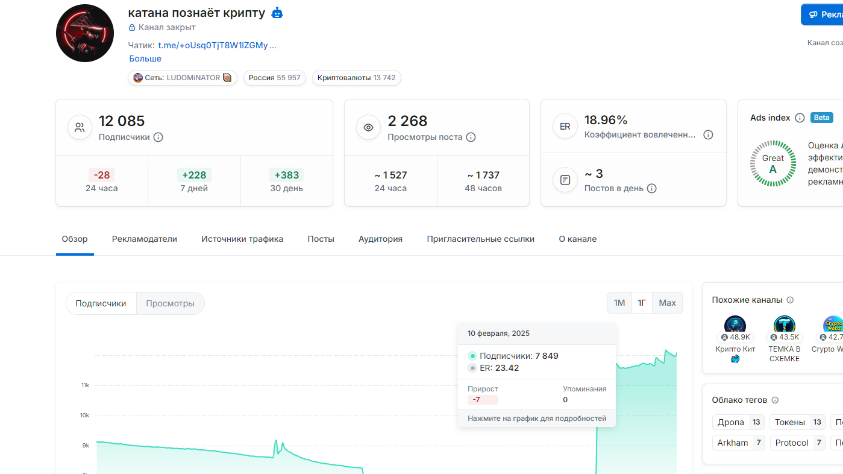Expand description with Больше link
Viewport: 843px width, 474px height.
[145, 59]
